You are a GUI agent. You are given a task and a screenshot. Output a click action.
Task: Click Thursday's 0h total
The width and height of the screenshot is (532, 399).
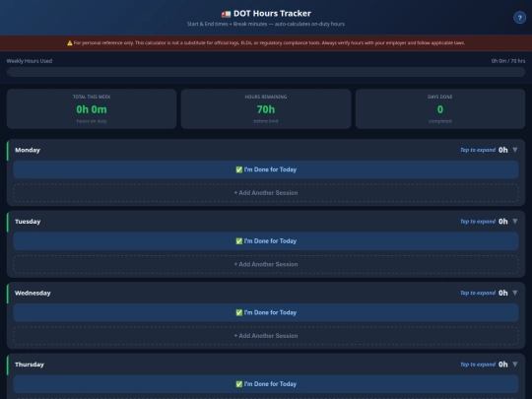pos(503,365)
